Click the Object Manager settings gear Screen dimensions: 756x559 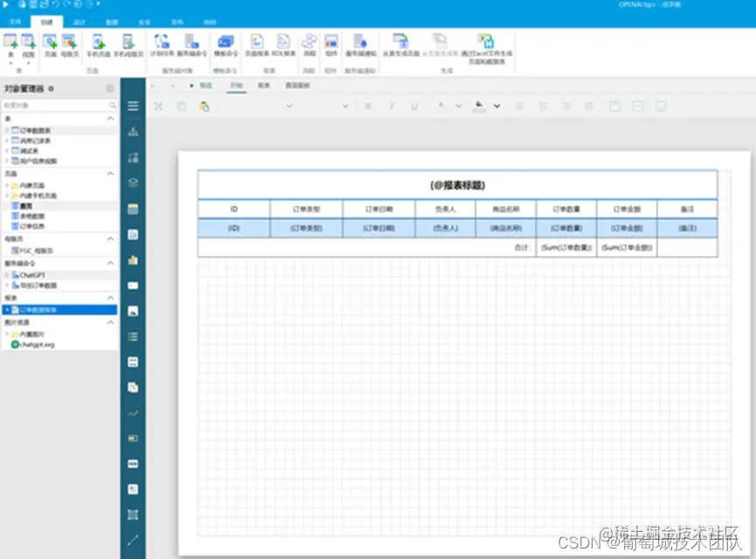click(x=51, y=89)
